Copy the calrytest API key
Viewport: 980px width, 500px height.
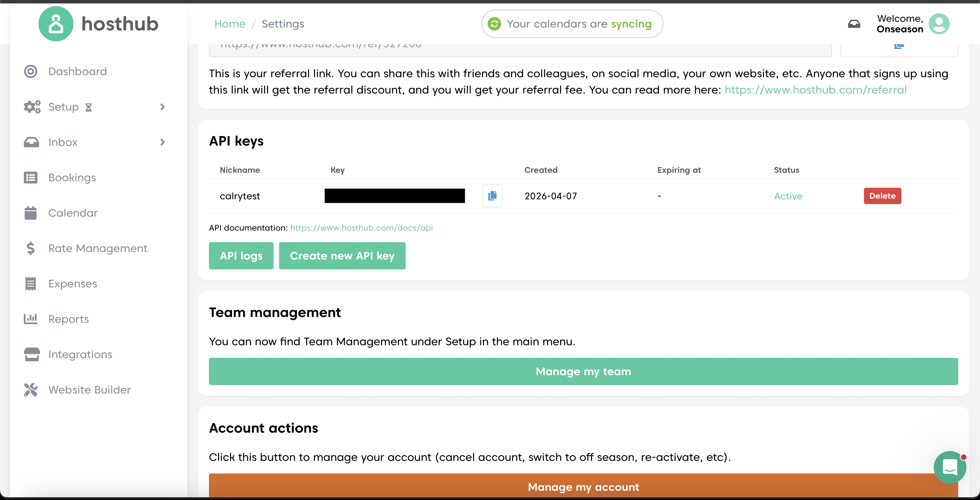click(x=492, y=196)
